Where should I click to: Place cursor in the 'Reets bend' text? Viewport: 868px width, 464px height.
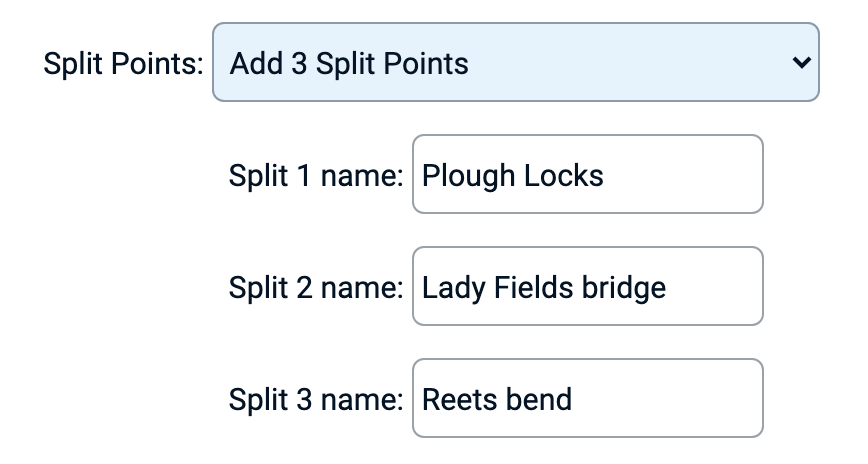497,400
